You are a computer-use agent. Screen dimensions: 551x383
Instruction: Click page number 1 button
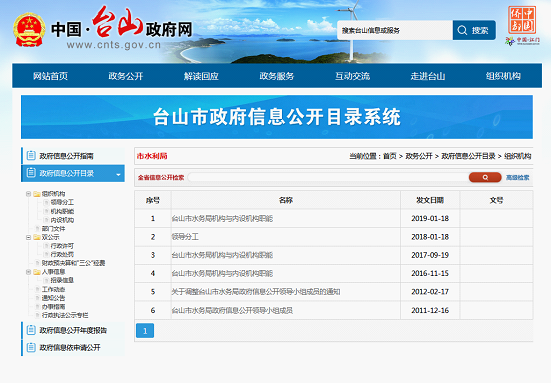tap(145, 331)
